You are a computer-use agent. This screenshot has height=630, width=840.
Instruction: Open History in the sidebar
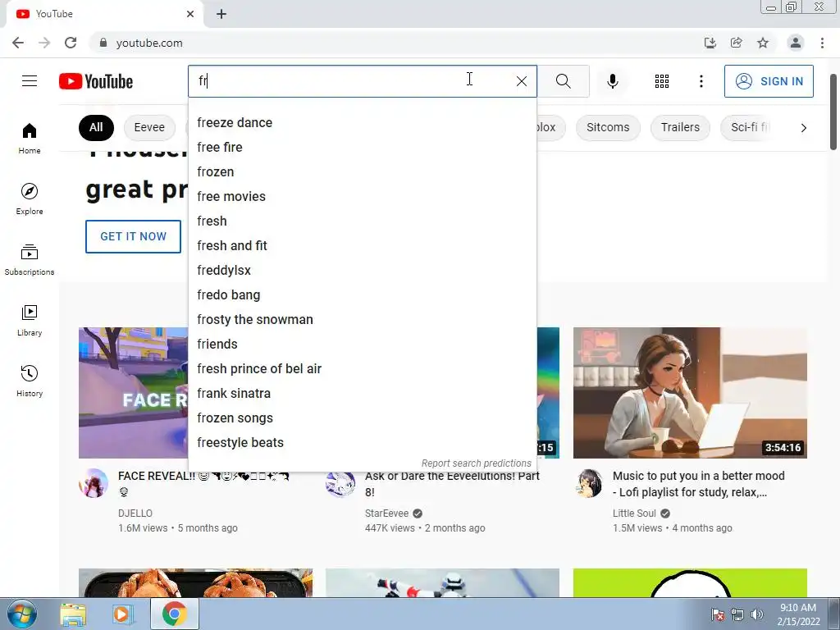pyautogui.click(x=30, y=381)
